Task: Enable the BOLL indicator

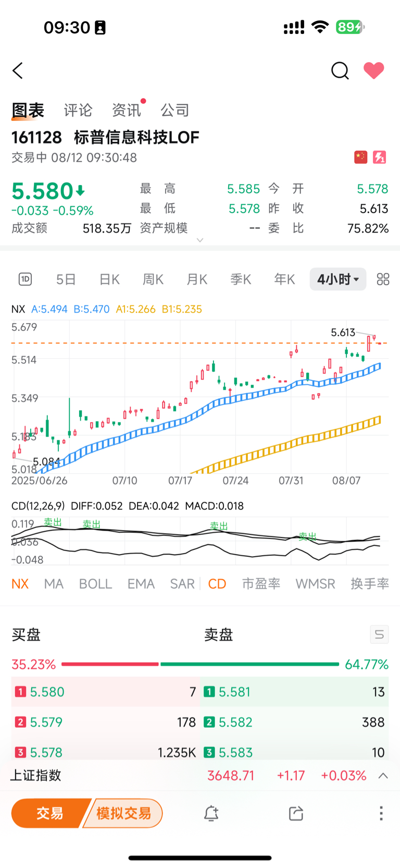Action: coord(95,584)
